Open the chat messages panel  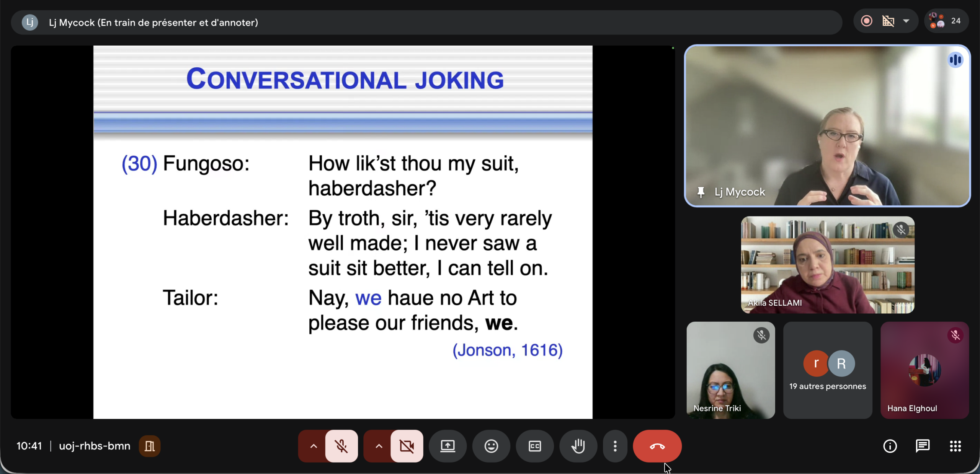923,446
